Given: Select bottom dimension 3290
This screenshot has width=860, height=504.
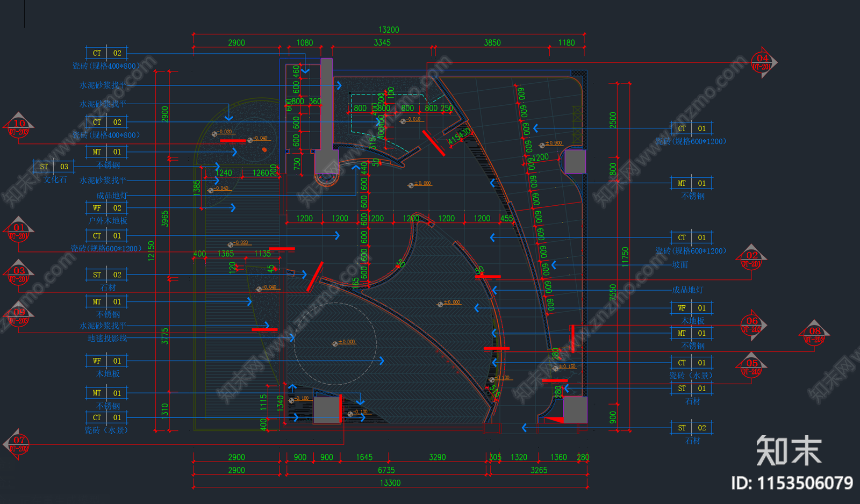Looking at the screenshot, I should pyautogui.click(x=437, y=457).
